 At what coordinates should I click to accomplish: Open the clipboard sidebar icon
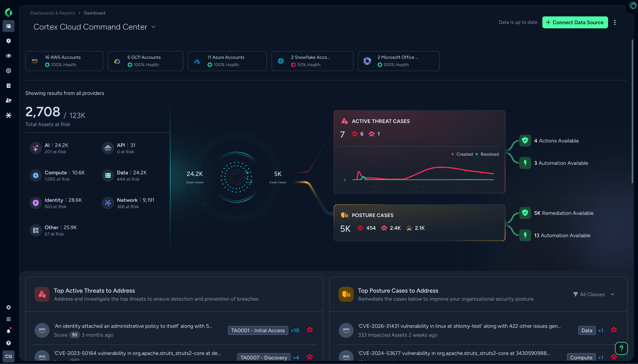click(8, 86)
